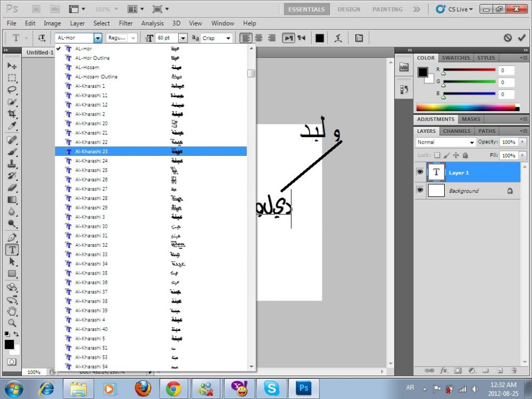532x399 pixels.
Task: Select the Spot Healing Brush tool
Action: pos(12,139)
